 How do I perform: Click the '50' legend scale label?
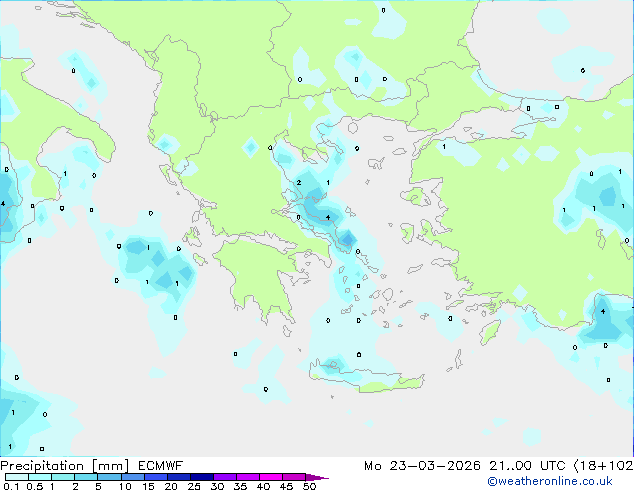309,486
